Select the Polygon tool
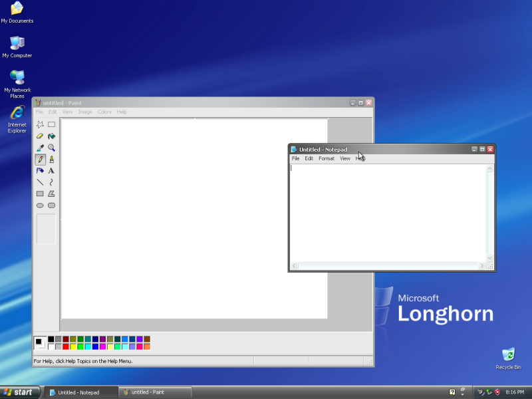 (51, 194)
